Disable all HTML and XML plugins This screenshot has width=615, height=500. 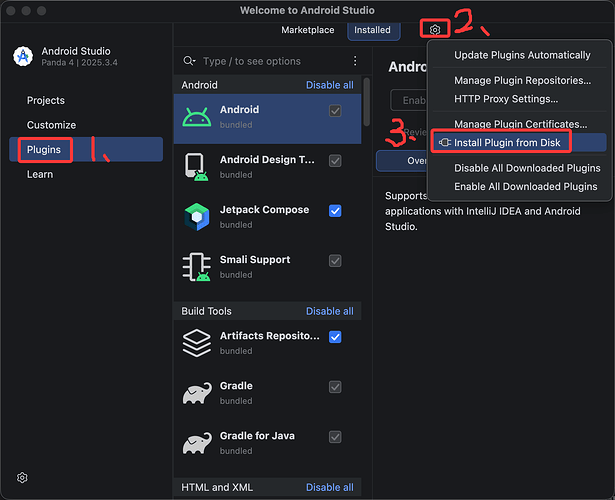coord(329,487)
